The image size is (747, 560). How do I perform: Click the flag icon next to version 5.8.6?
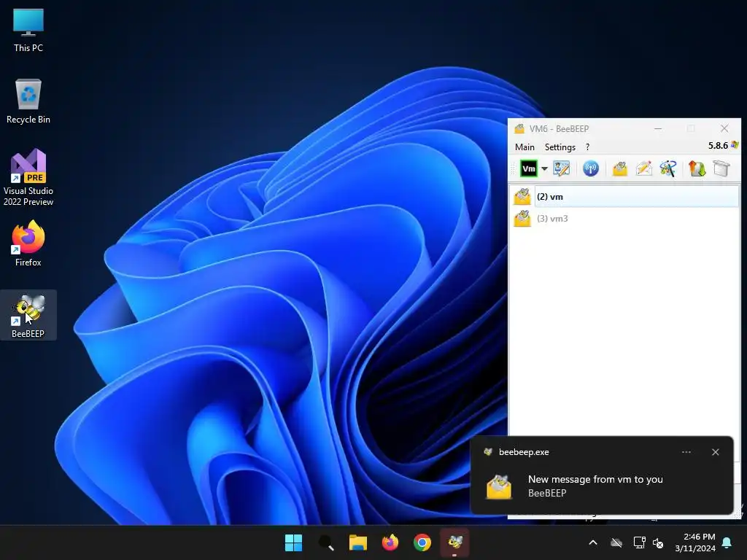(x=735, y=145)
